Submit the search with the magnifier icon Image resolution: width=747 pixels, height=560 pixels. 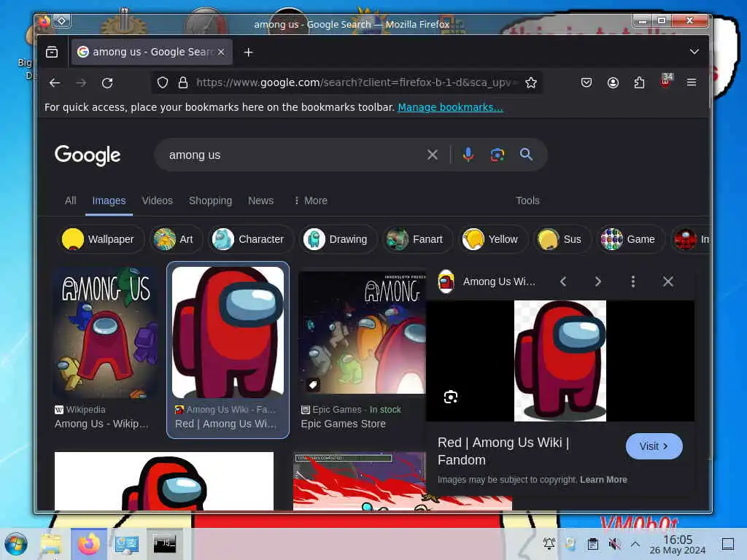(x=526, y=155)
